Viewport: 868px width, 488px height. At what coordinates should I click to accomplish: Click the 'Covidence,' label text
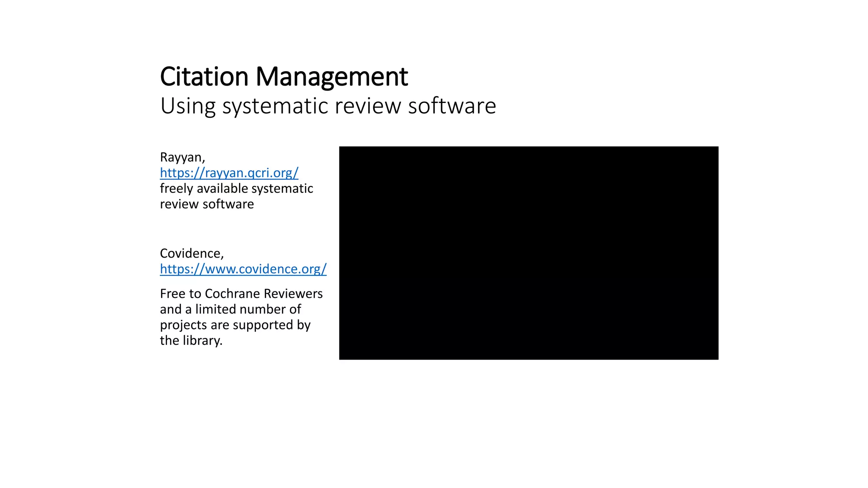(x=192, y=253)
